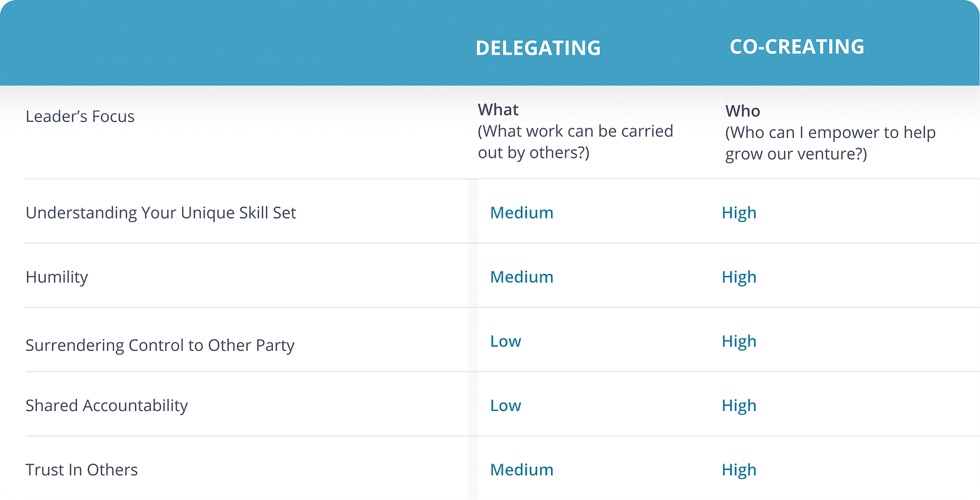Select the Trust In Others row label
The height and width of the screenshot is (500, 980).
pyautogui.click(x=81, y=470)
